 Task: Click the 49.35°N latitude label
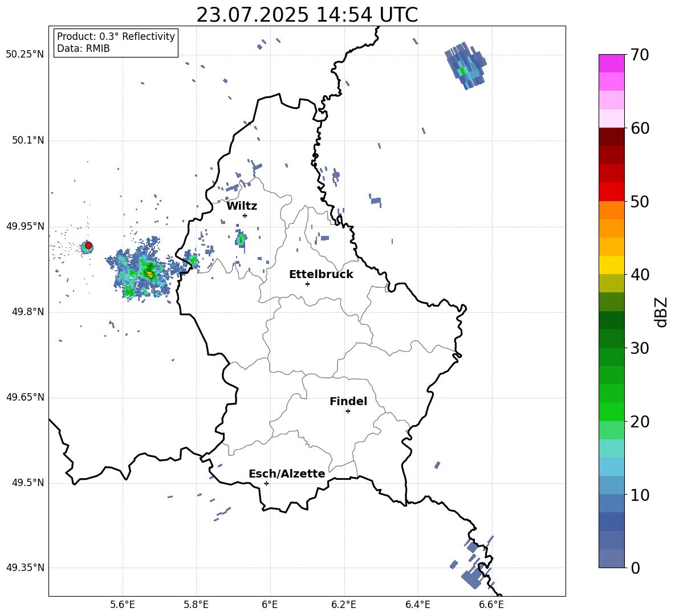coord(25,568)
